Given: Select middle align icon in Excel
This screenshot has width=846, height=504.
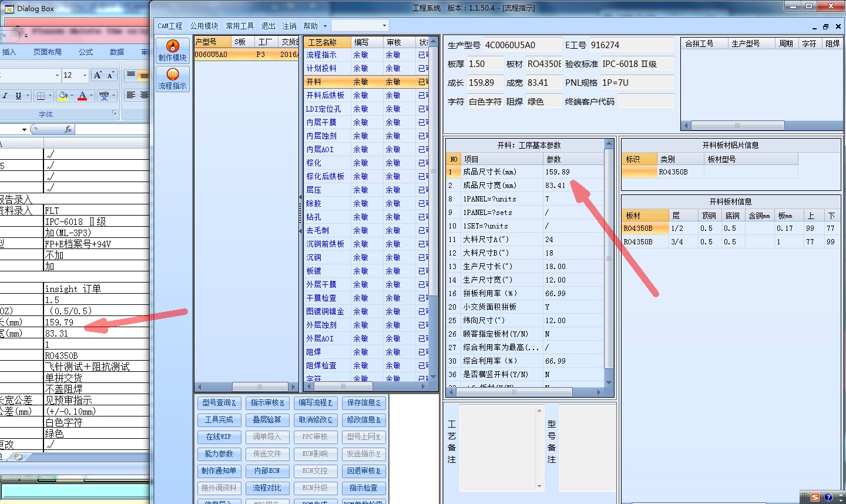Looking at the screenshot, I should click(144, 75).
